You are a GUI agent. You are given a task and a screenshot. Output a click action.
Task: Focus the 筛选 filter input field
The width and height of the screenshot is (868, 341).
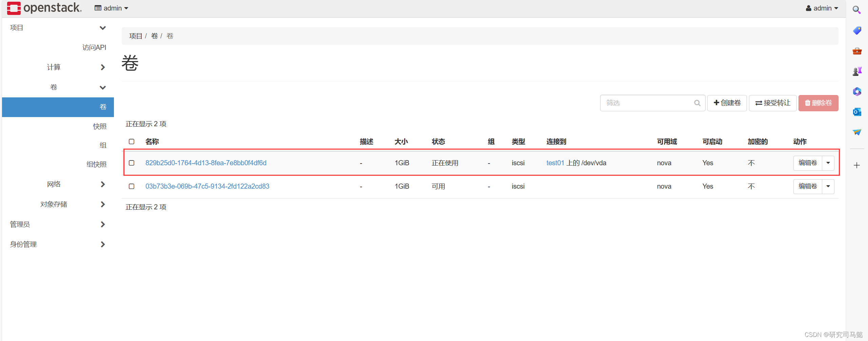pos(653,103)
